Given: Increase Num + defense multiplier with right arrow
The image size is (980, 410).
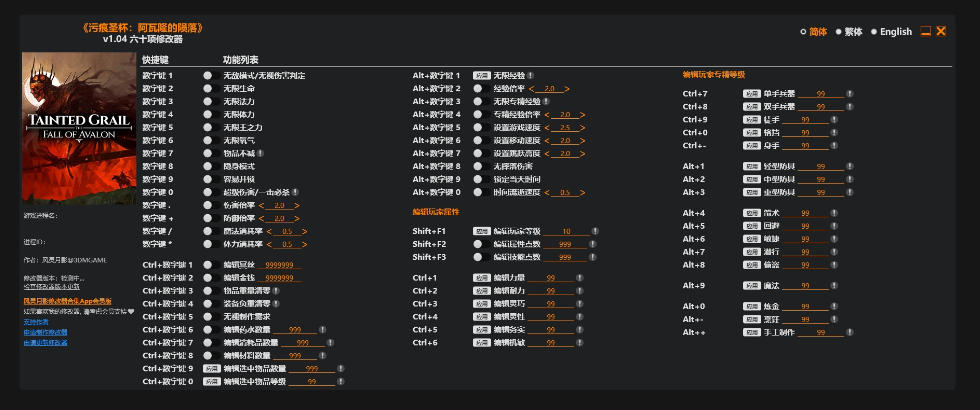Looking at the screenshot, I should tap(297, 218).
